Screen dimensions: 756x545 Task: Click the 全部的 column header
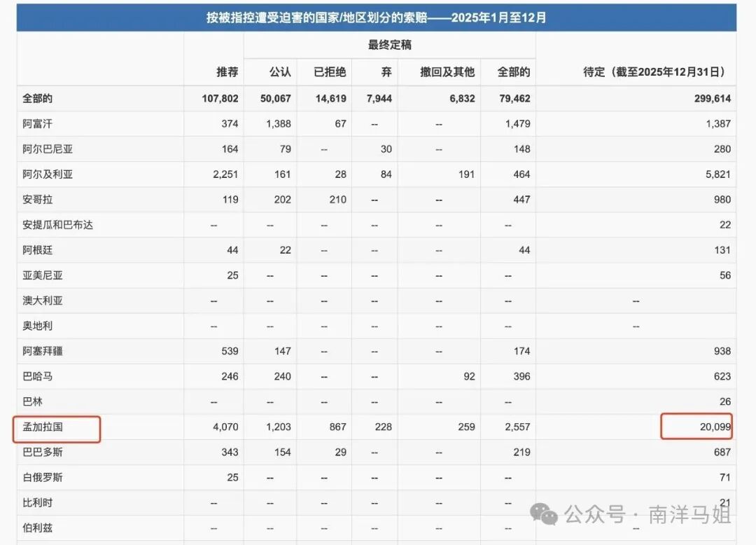click(x=513, y=72)
